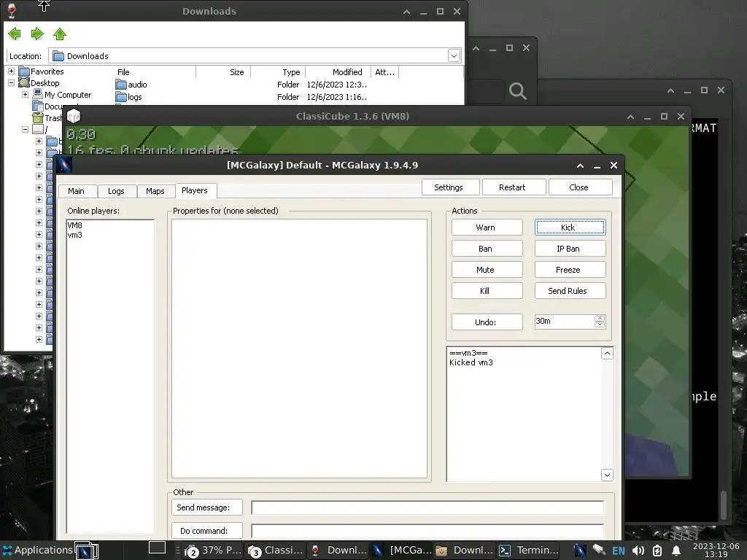Sort by Type column header
This screenshot has height=560, width=747.
click(x=278, y=72)
